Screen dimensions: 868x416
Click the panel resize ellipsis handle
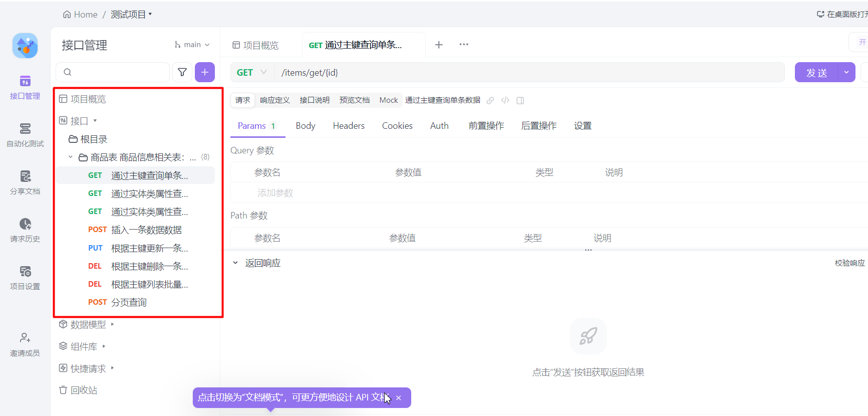pyautogui.click(x=588, y=250)
